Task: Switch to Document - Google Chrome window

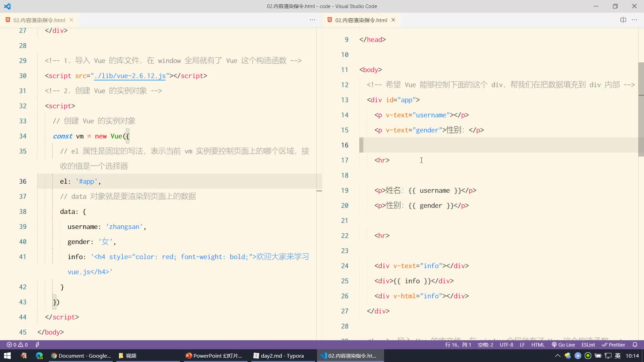Action: 81,356
